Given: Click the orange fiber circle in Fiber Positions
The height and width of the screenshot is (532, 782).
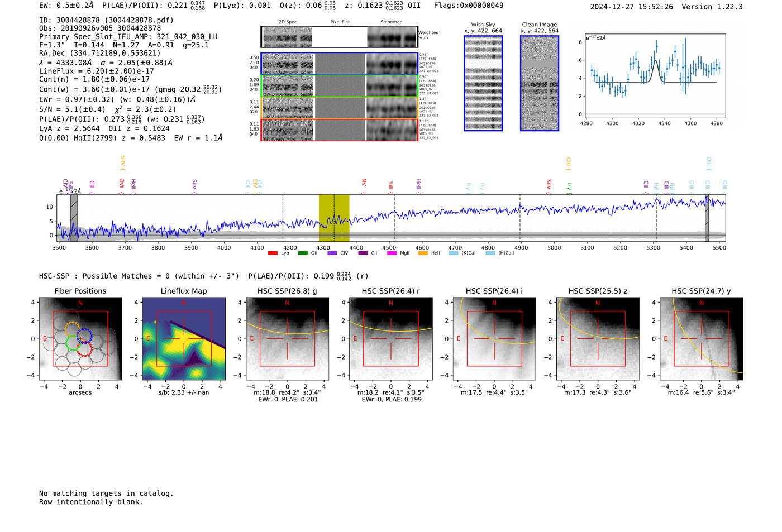Looking at the screenshot, I should click(x=73, y=329).
